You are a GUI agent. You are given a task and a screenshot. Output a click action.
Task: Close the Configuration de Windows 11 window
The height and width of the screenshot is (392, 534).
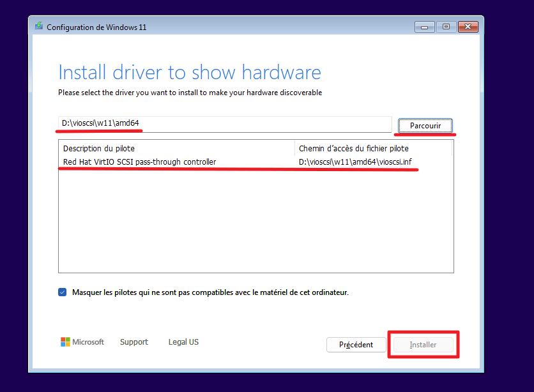click(468, 27)
